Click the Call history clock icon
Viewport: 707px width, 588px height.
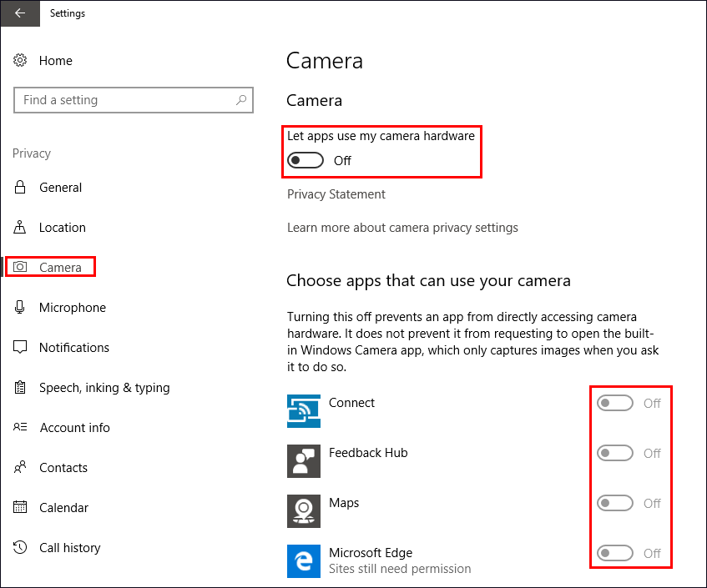coord(20,547)
